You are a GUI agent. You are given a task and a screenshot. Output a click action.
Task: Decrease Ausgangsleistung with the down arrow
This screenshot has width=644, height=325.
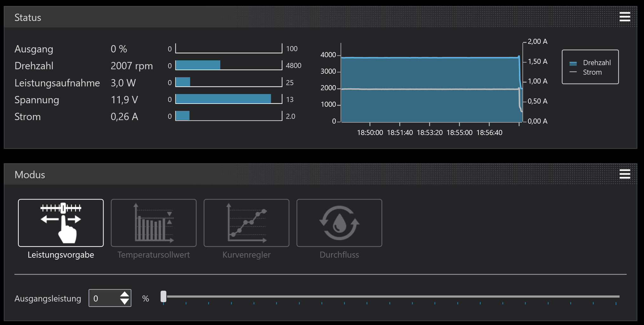(x=125, y=302)
